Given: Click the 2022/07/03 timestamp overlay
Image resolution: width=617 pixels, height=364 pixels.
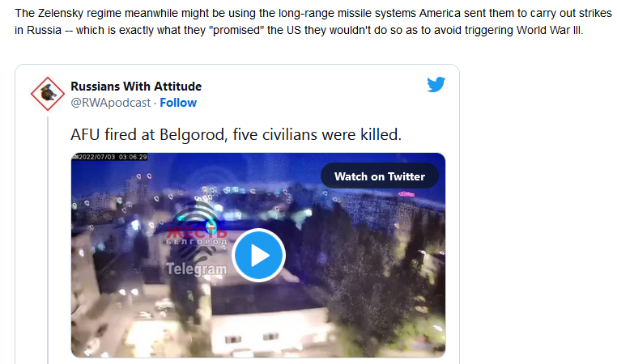Looking at the screenshot, I should click(x=113, y=157).
